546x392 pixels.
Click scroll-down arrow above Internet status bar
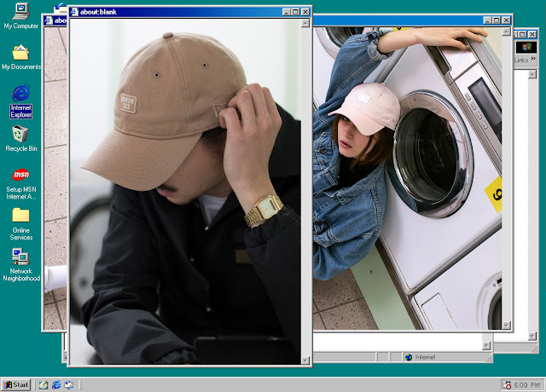486,345
